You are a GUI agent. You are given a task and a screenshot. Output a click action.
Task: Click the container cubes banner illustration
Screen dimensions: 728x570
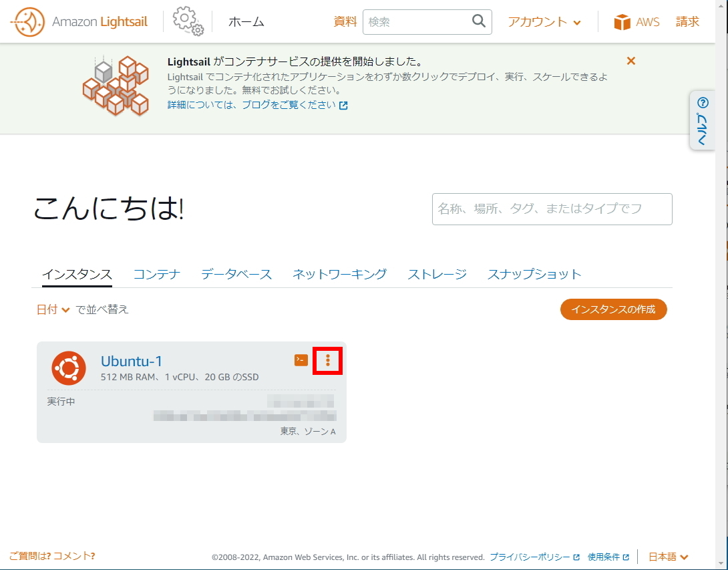pyautogui.click(x=116, y=86)
